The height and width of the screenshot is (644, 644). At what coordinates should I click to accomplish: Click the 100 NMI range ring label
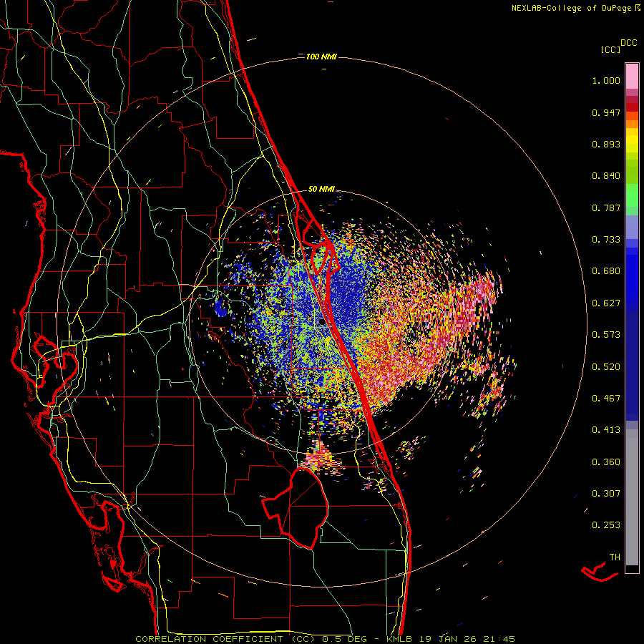click(x=321, y=57)
